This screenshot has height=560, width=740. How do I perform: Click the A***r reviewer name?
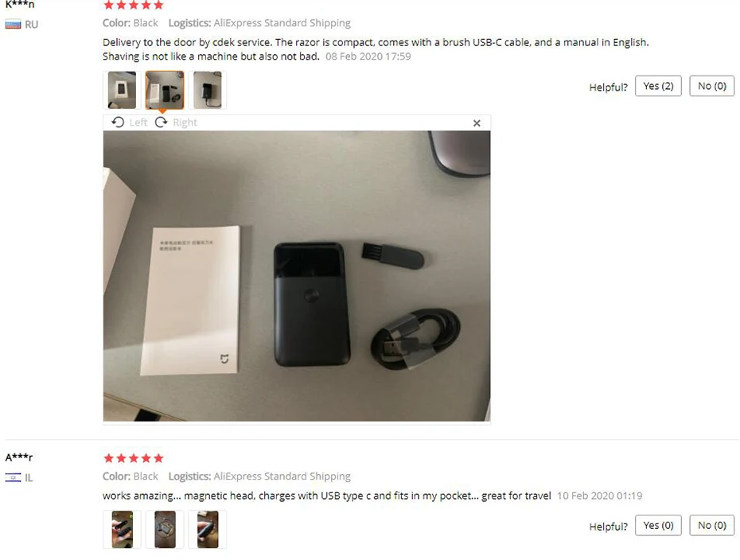19,457
